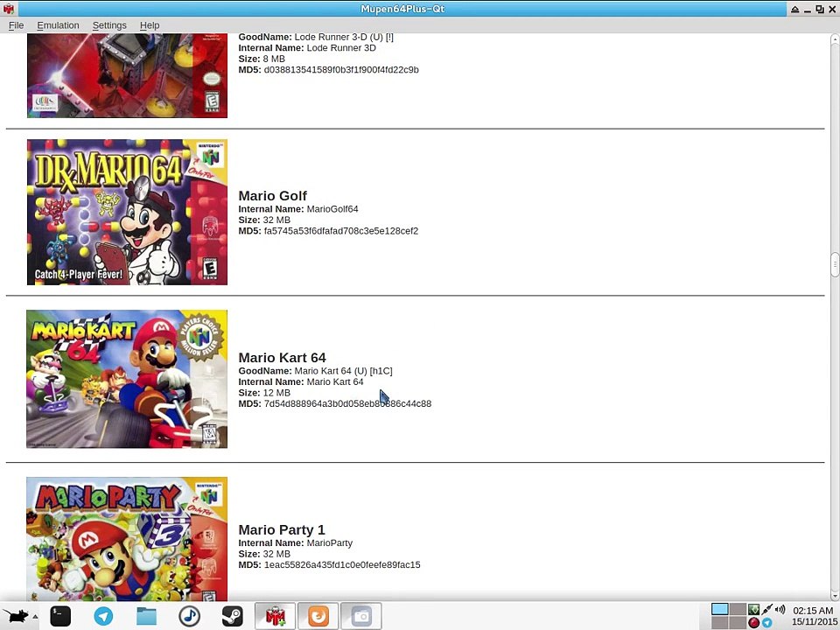This screenshot has width=840, height=630.
Task: Launch the music player note icon
Action: [189, 616]
